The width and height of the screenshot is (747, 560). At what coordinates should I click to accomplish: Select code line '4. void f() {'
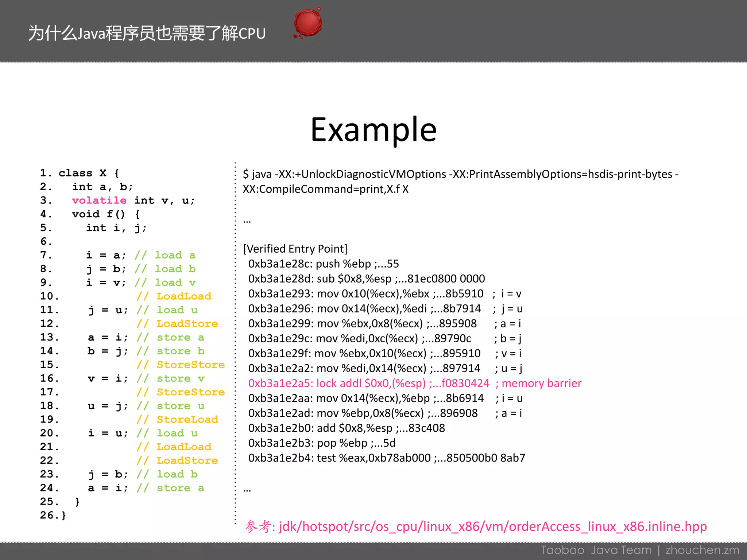point(90,214)
